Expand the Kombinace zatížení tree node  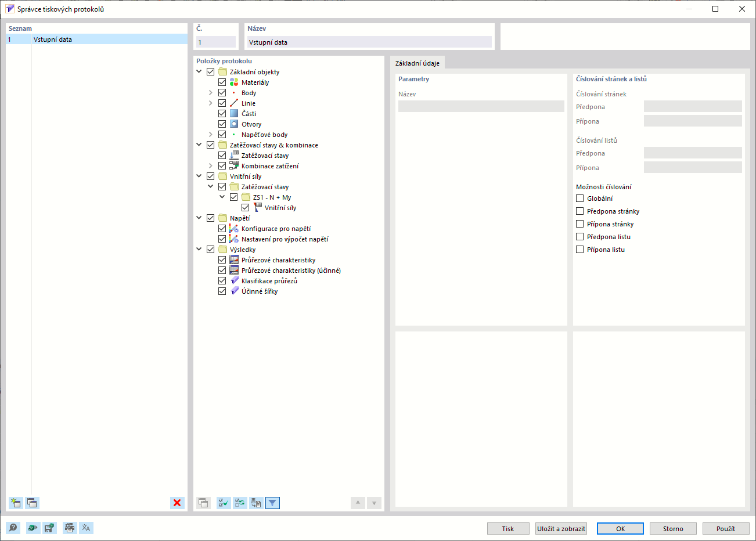(211, 166)
